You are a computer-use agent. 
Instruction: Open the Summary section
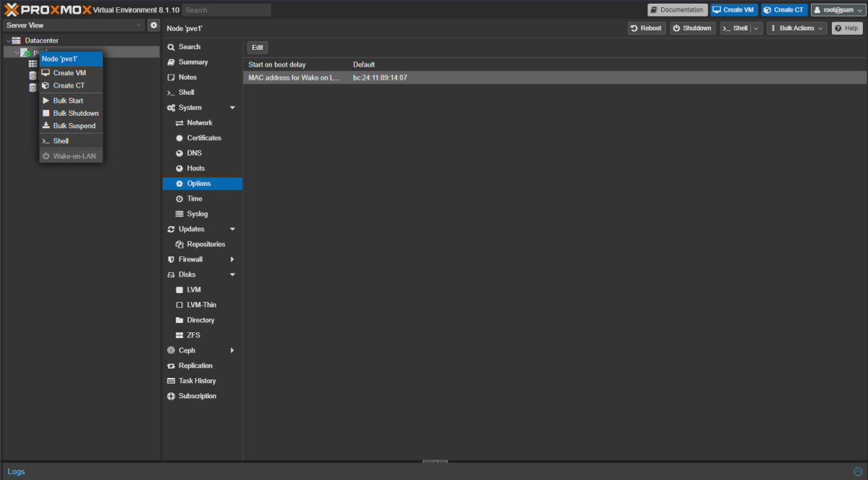203,62
